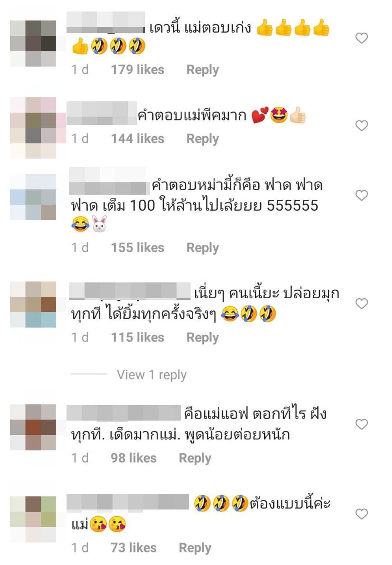Screen dimensions: 392x565
Task: Open avatar of the 73 likes commenter
Action: click(x=33, y=519)
